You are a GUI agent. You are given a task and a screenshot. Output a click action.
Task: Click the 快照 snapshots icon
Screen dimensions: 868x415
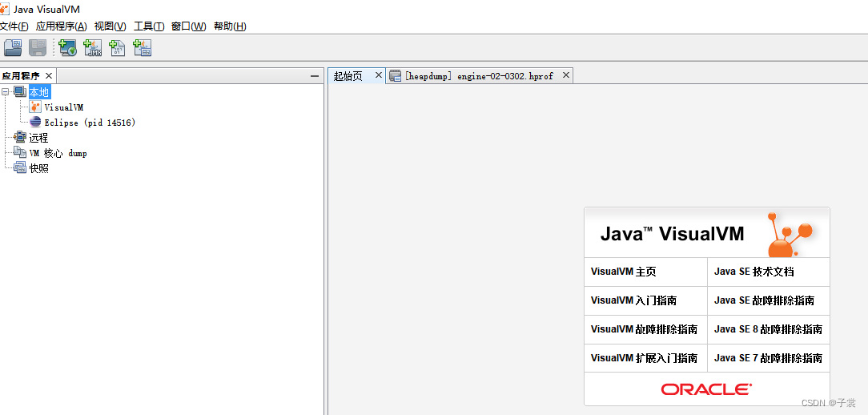coord(20,168)
